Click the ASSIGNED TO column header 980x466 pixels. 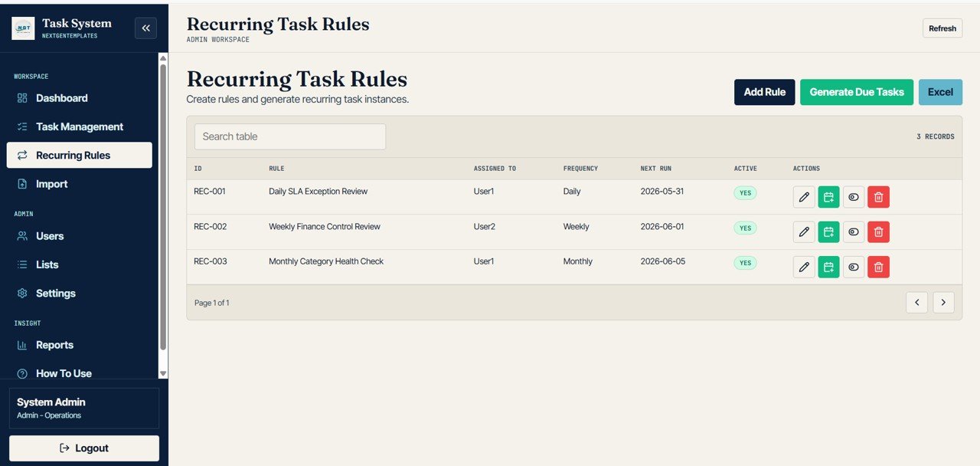(495, 169)
